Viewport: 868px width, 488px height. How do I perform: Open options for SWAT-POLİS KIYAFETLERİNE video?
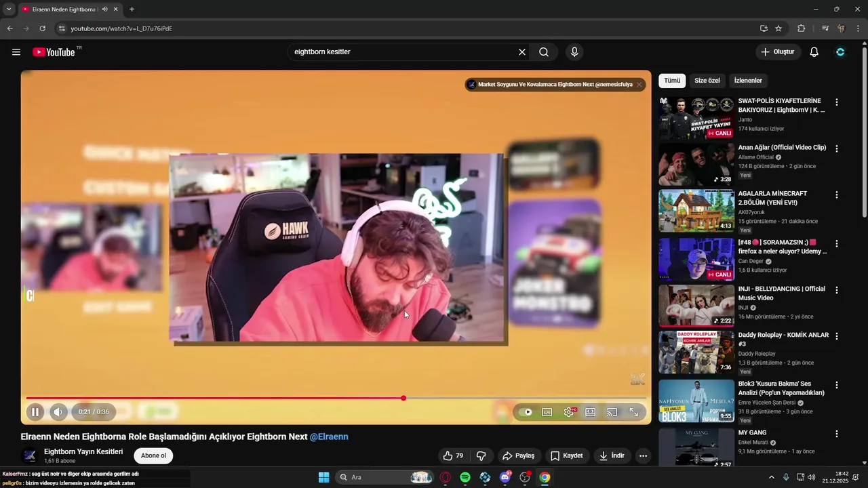pos(837,102)
